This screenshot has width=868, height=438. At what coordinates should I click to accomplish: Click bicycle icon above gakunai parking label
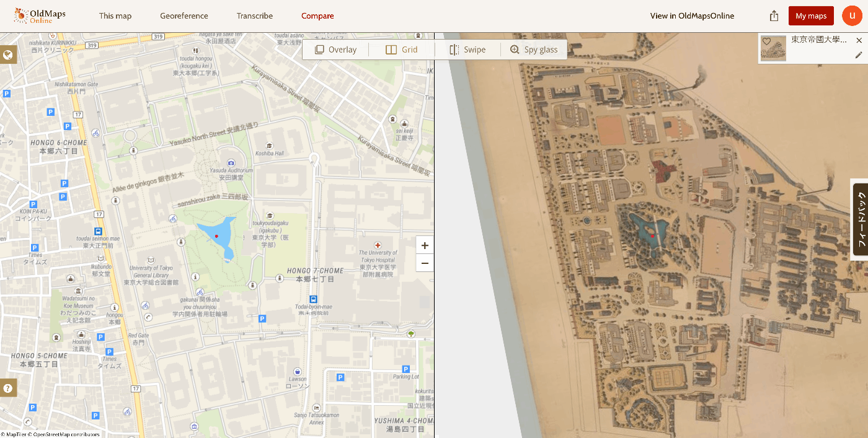(x=199, y=292)
